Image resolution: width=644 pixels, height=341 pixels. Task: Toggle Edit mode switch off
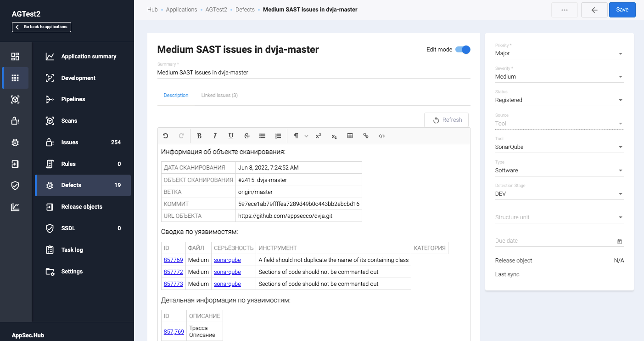(x=463, y=50)
